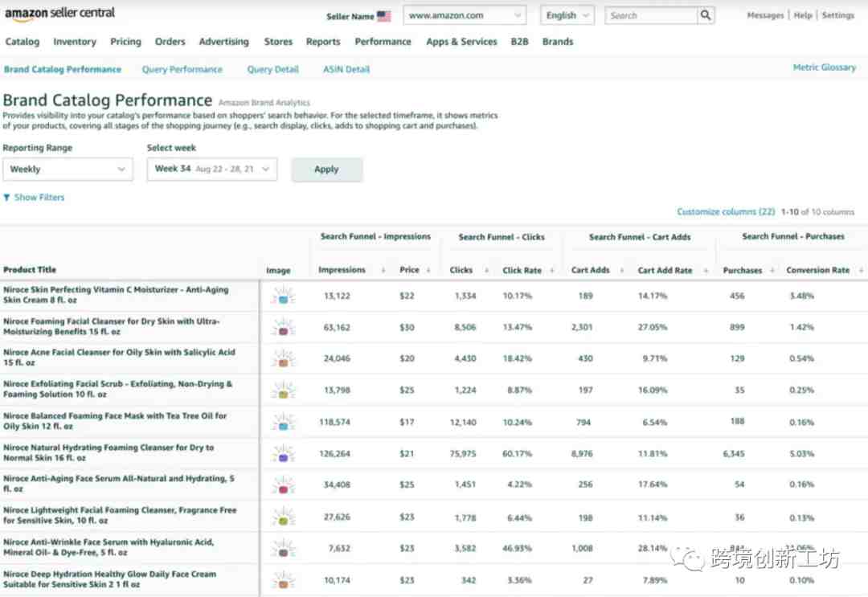Open Anti-Wrinkle Face Serum product image

point(283,549)
